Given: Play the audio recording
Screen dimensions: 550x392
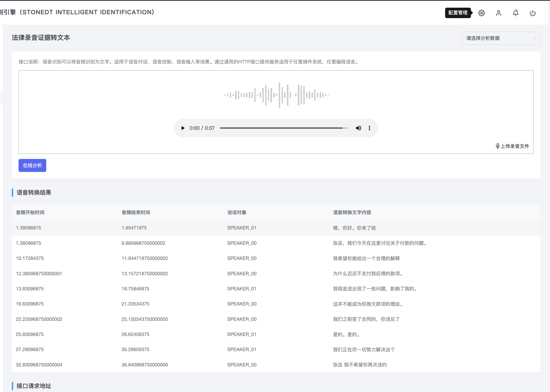Looking at the screenshot, I should point(183,128).
